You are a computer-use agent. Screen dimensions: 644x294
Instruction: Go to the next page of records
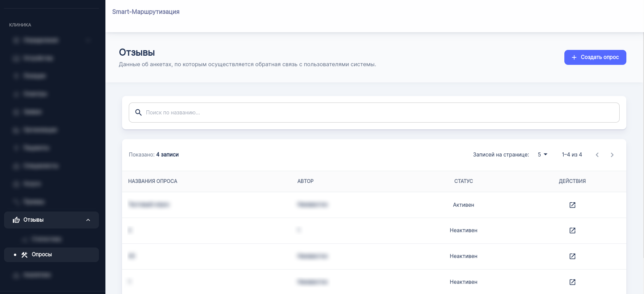coord(612,155)
